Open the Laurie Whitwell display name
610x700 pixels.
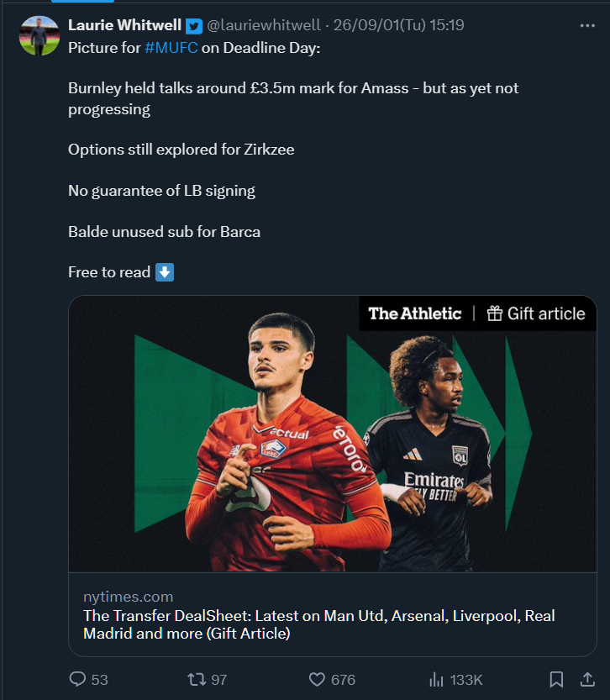point(124,25)
